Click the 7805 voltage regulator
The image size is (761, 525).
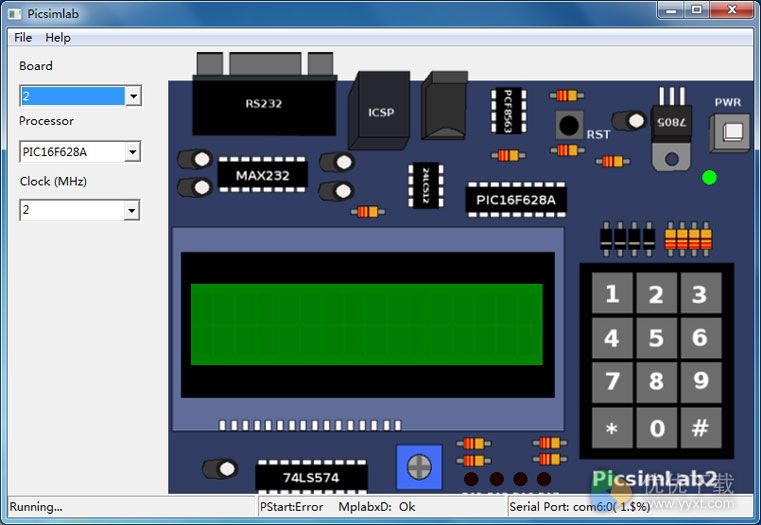[672, 130]
